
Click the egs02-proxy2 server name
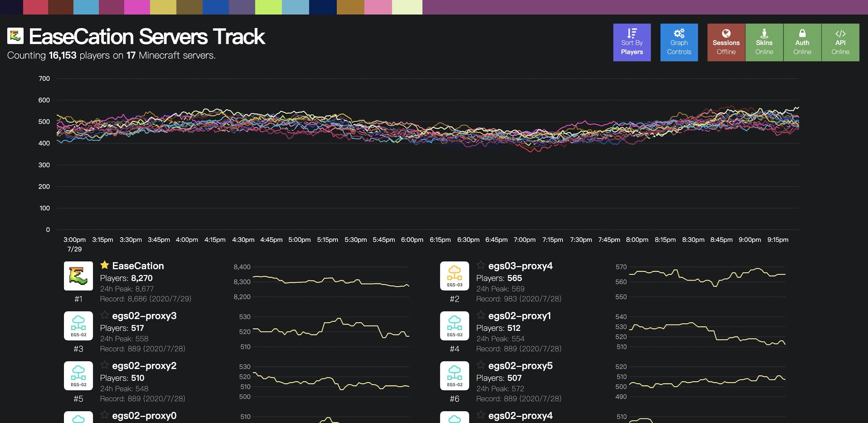(x=144, y=366)
